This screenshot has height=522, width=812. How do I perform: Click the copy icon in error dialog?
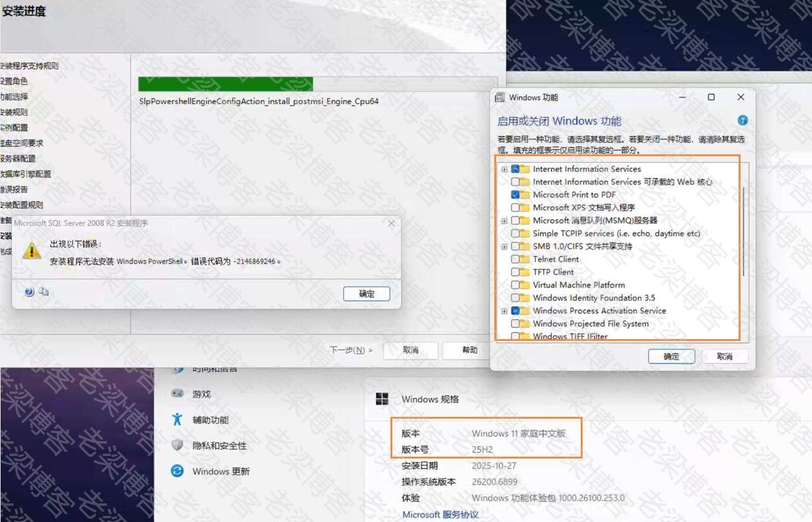click(x=44, y=291)
